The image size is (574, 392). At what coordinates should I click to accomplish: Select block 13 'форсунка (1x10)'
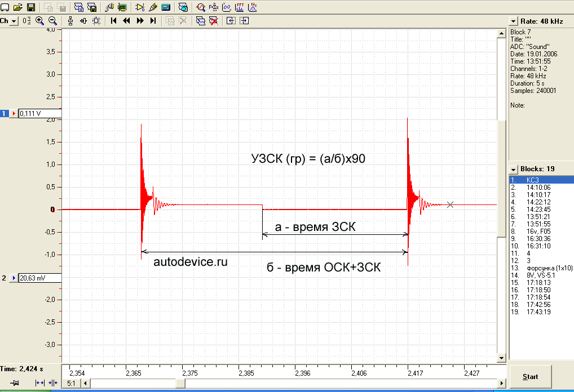[x=541, y=268]
